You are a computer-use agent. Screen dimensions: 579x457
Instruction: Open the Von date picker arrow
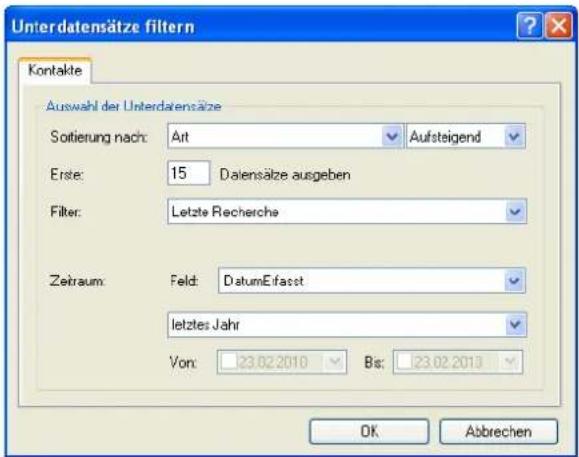tap(335, 362)
